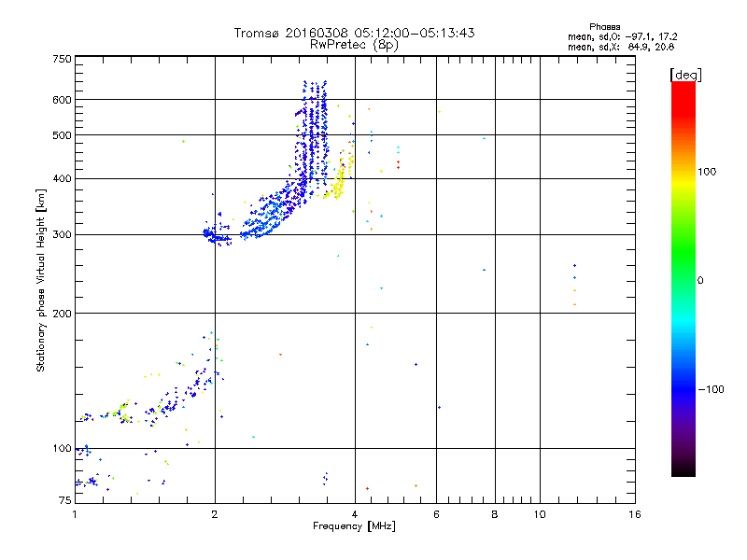Click the isolated green point near 500 km
The width and height of the screenshot is (747, 560).
point(183,142)
